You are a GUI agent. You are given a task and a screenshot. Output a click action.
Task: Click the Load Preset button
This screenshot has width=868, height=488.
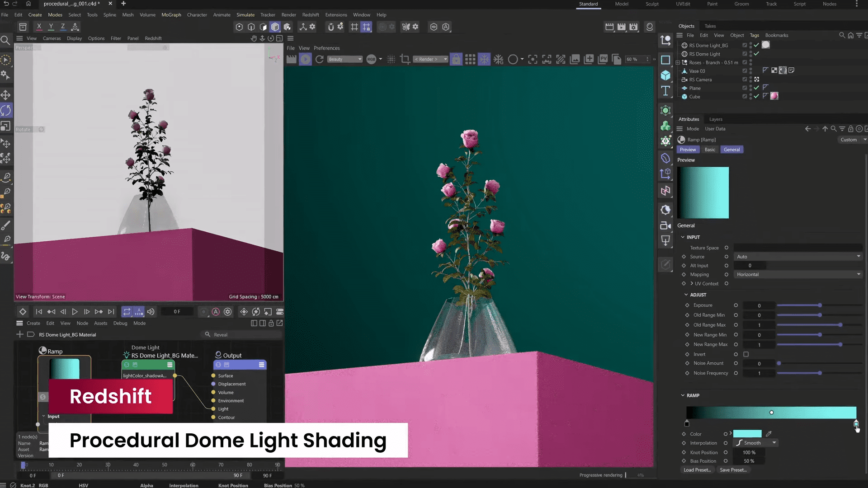coord(697,470)
